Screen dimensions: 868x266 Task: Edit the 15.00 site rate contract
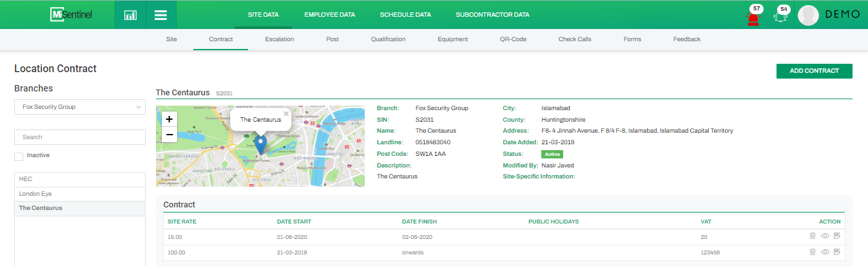[x=837, y=236]
